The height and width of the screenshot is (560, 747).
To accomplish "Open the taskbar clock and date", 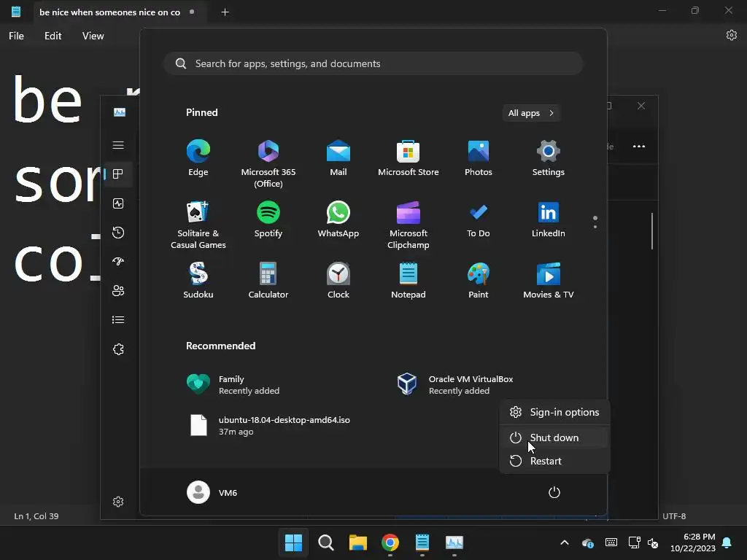I will click(693, 542).
